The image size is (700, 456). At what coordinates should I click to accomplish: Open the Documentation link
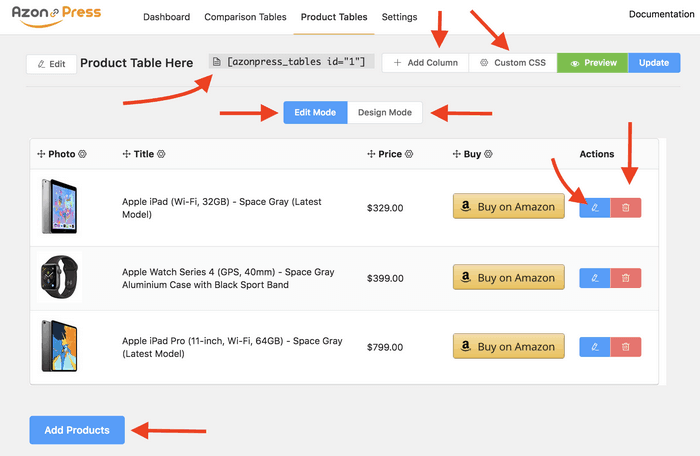(x=661, y=14)
